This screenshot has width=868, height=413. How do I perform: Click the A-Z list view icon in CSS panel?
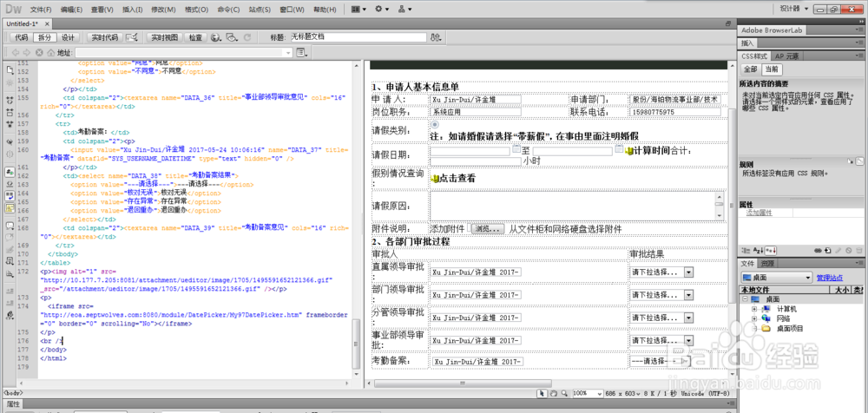coord(758,250)
